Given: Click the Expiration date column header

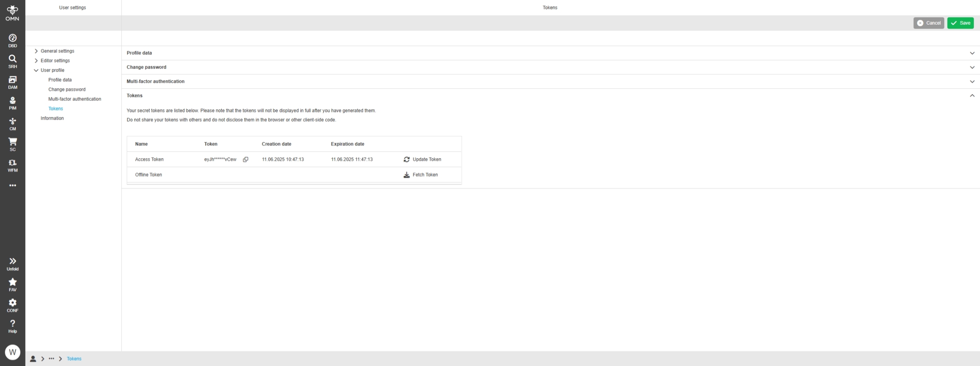Looking at the screenshot, I should [348, 144].
